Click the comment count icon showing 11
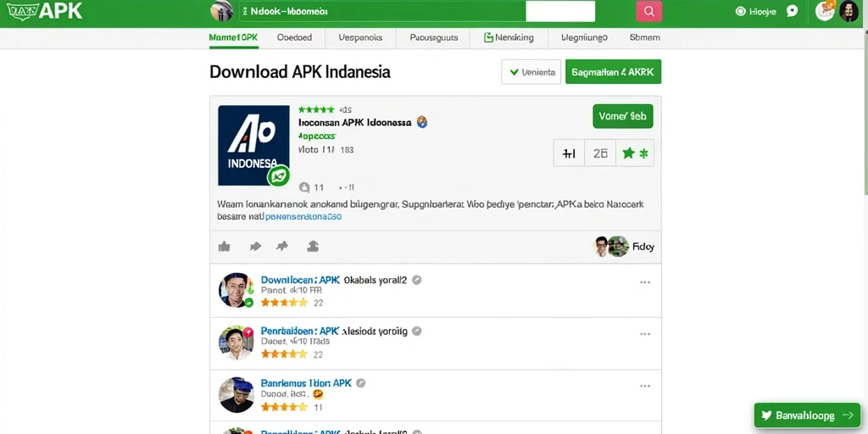 click(x=304, y=187)
